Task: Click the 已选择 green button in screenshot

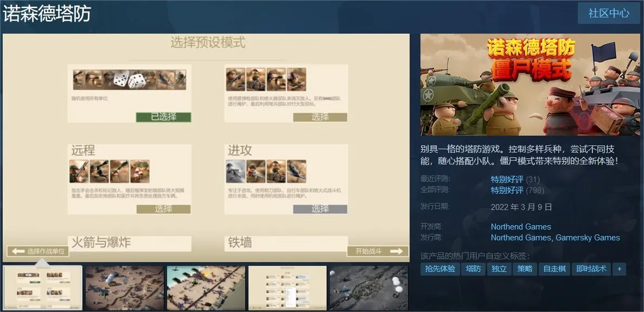Action: click(163, 117)
